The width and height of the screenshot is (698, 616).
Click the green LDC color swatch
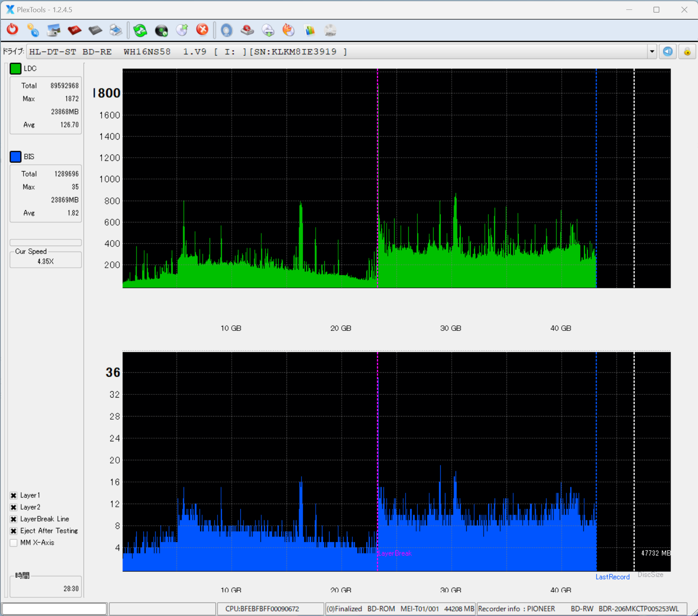click(15, 69)
